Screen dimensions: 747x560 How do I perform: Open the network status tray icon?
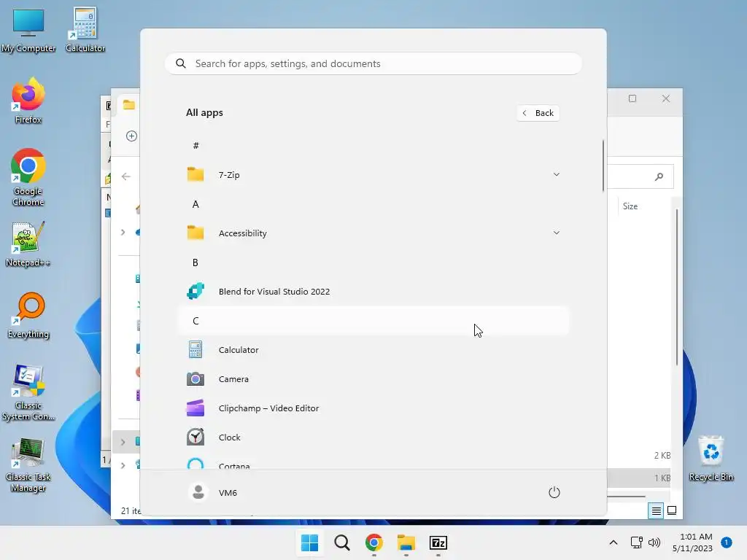coord(636,542)
